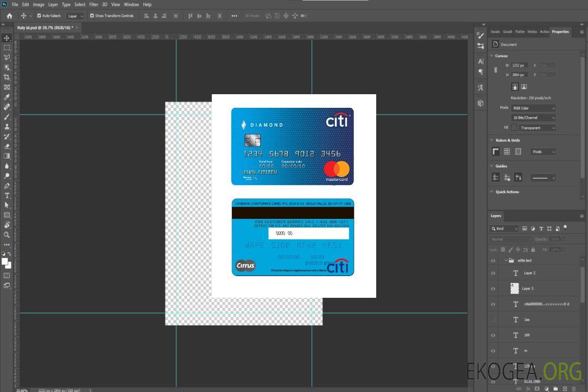588x392 pixels.
Task: Open the guide line style dropdown
Action: [x=543, y=178]
